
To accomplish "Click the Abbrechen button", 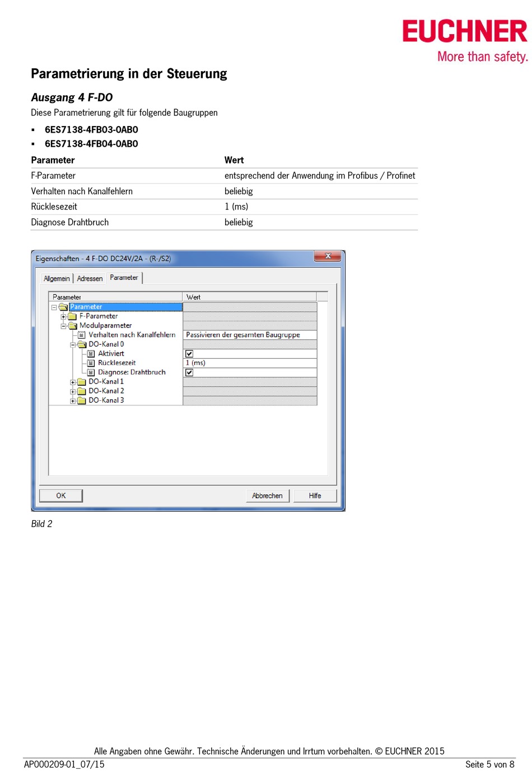I will (x=267, y=496).
